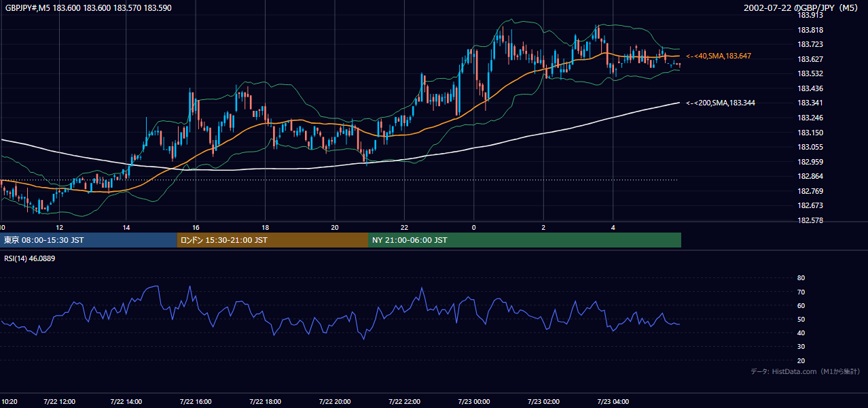Screen dimensions: 868x408
Task: Click the 東京 08:00-15:30 JST session bar
Action: tap(88, 240)
